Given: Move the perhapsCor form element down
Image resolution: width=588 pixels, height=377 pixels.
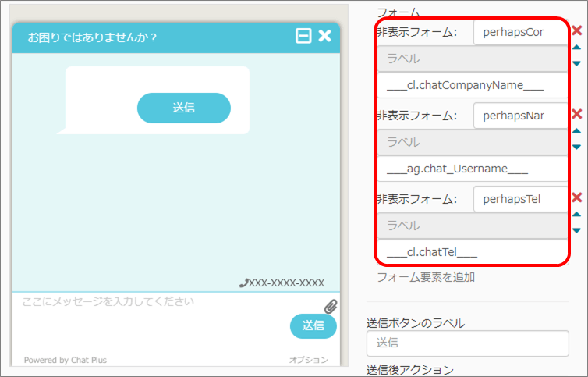Looking at the screenshot, I should pos(577,63).
